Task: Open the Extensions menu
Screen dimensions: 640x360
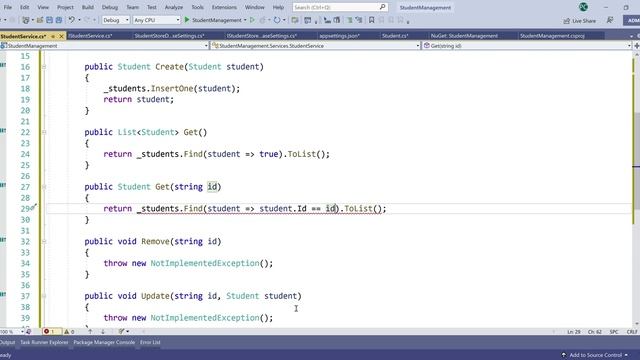Action: pos(224,7)
